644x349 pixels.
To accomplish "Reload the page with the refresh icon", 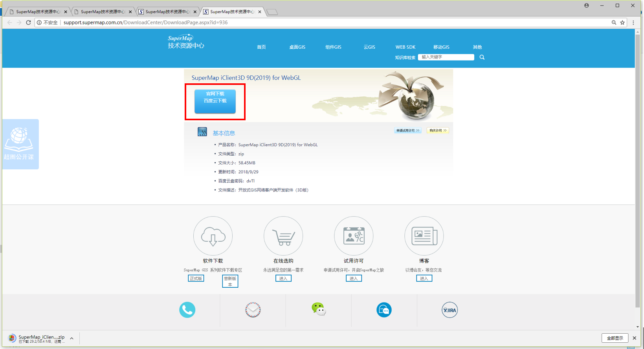I will (x=28, y=22).
